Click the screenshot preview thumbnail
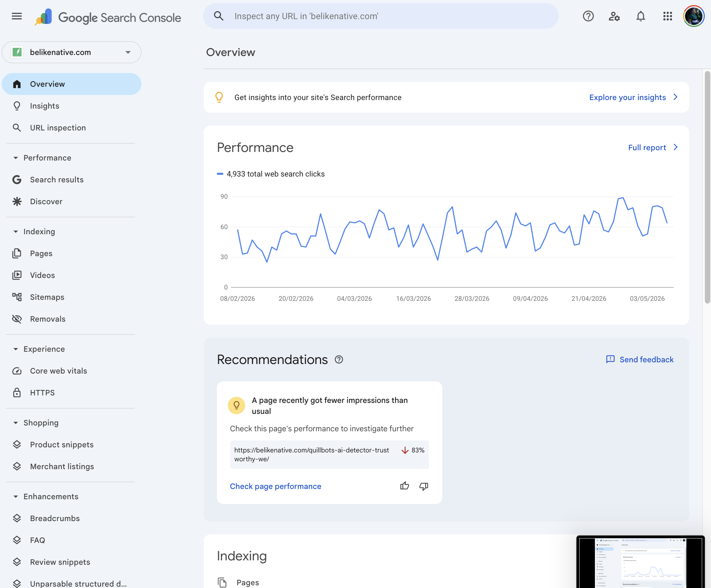The image size is (711, 588). (x=640, y=562)
